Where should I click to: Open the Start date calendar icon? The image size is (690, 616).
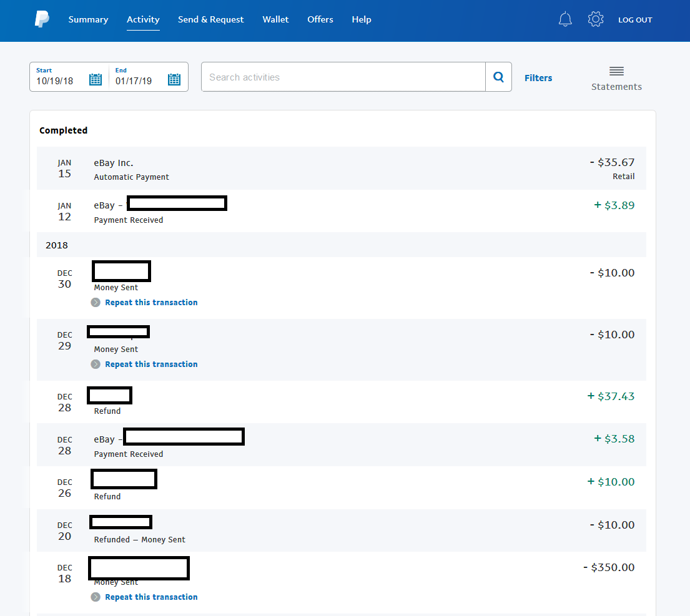pyautogui.click(x=96, y=80)
